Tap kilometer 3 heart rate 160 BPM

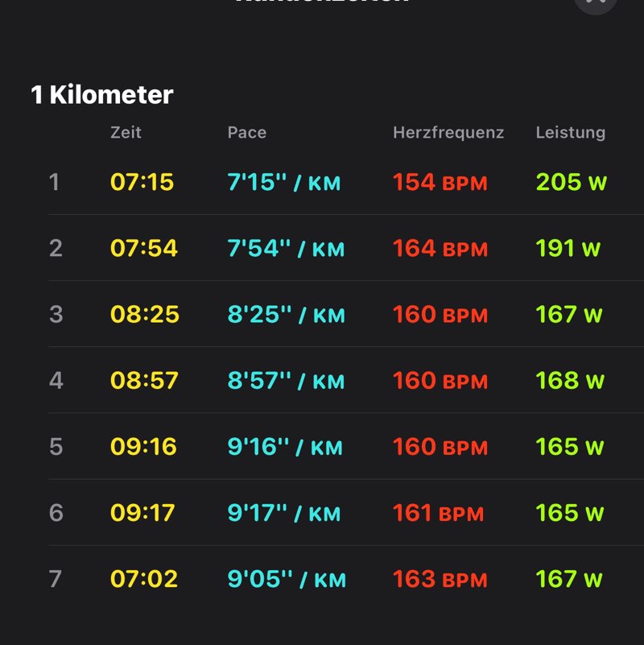coord(440,314)
